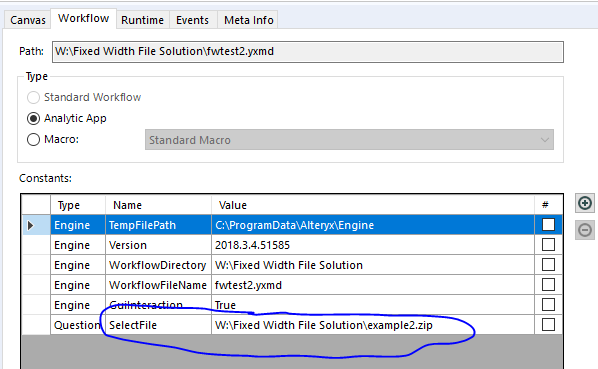The height and width of the screenshot is (369, 598).
Task: Select Standard Workflow radio button
Action: (x=33, y=98)
